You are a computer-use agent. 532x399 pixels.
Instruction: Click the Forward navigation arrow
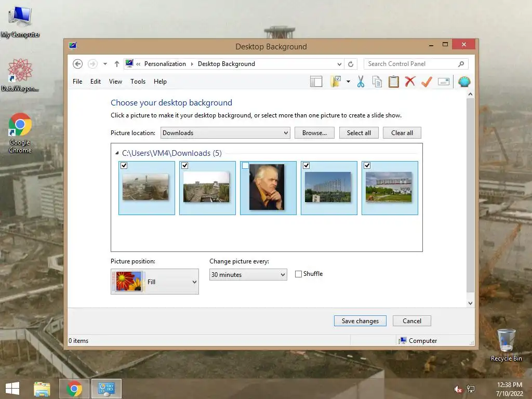coord(92,64)
